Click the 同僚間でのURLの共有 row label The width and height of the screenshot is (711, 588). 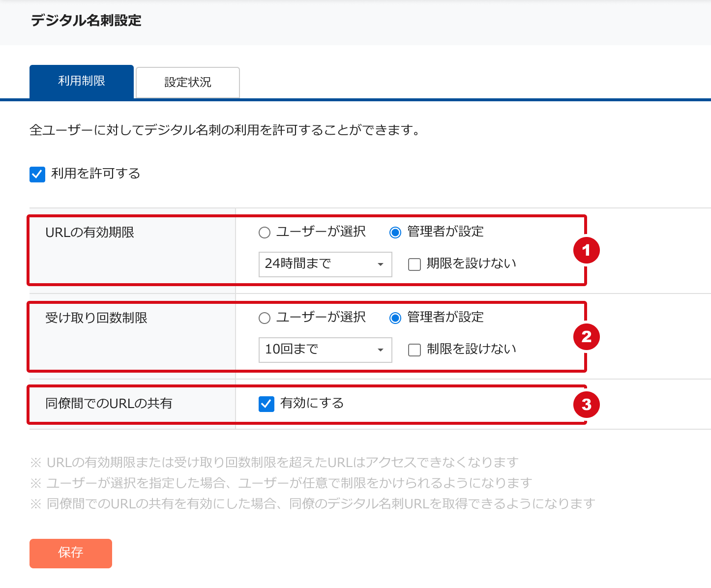click(109, 403)
